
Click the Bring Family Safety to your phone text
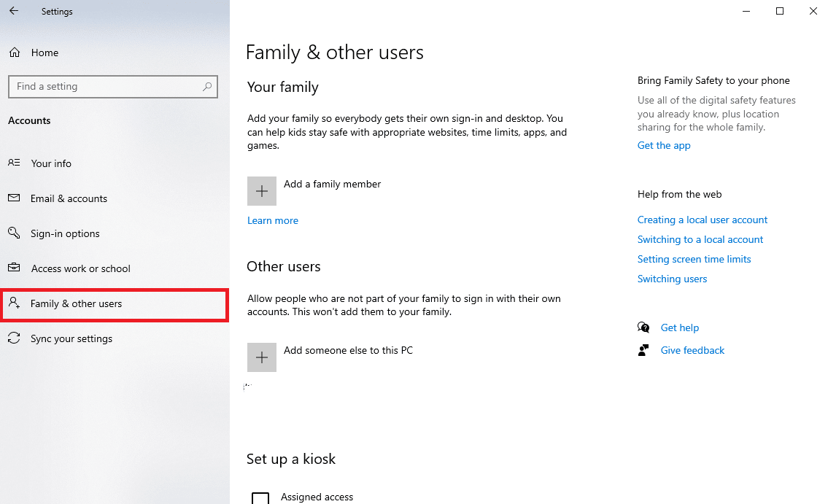pos(713,81)
